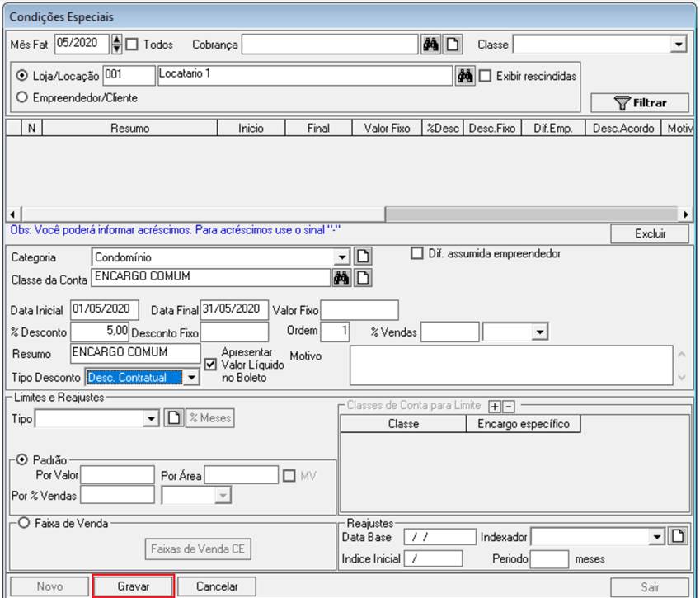
Task: Open dropdown next to Por % Vendas
Action: (223, 495)
